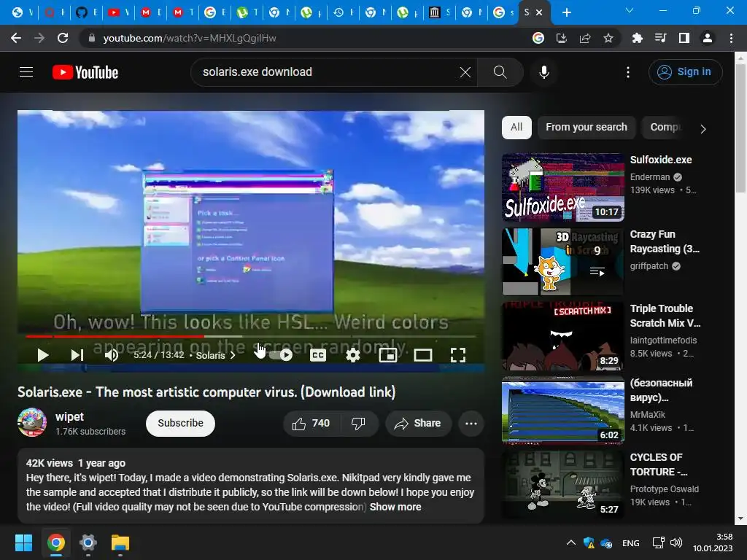Open volume control in system tray
The width and height of the screenshot is (747, 560).
676,542
